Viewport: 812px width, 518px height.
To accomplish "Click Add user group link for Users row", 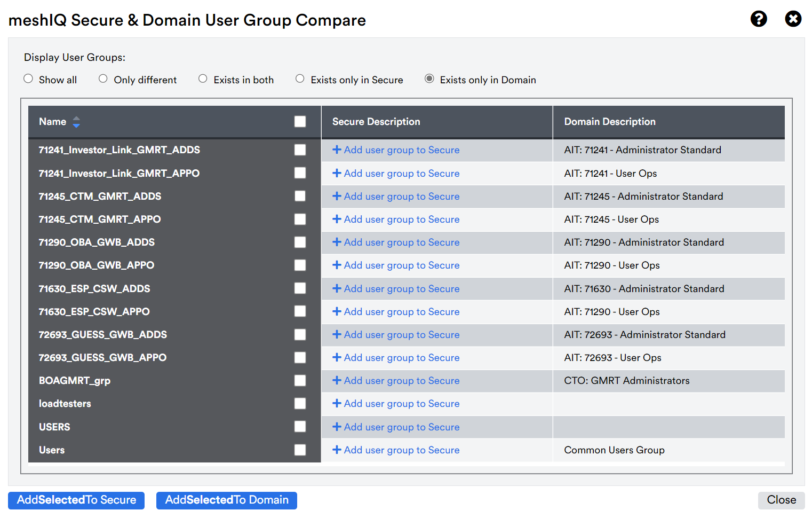I will click(x=396, y=450).
